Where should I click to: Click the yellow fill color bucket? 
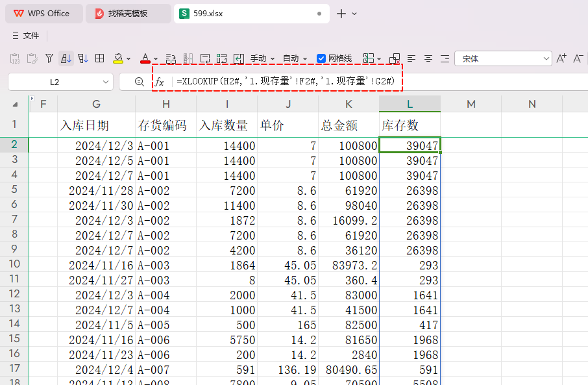(118, 58)
